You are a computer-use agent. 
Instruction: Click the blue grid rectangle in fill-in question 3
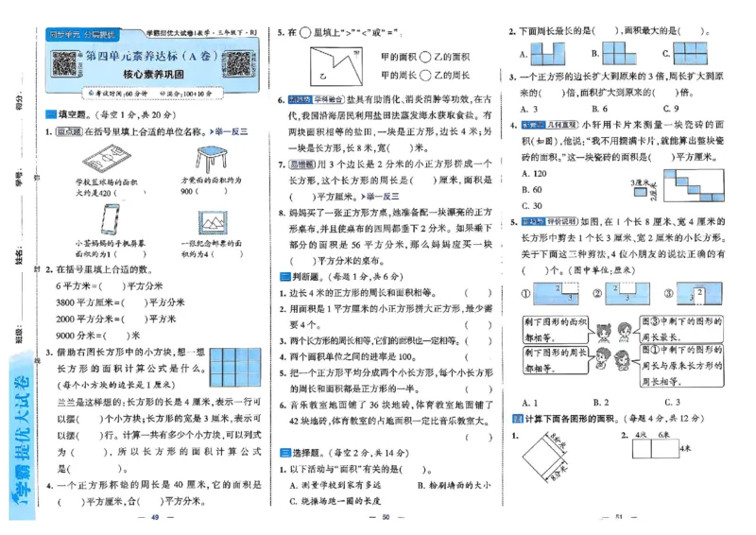[x=235, y=367]
